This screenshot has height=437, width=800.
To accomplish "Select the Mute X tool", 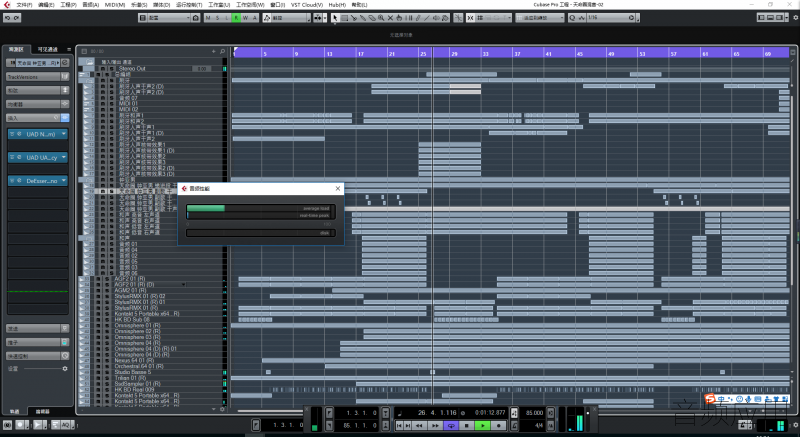I will coord(390,18).
